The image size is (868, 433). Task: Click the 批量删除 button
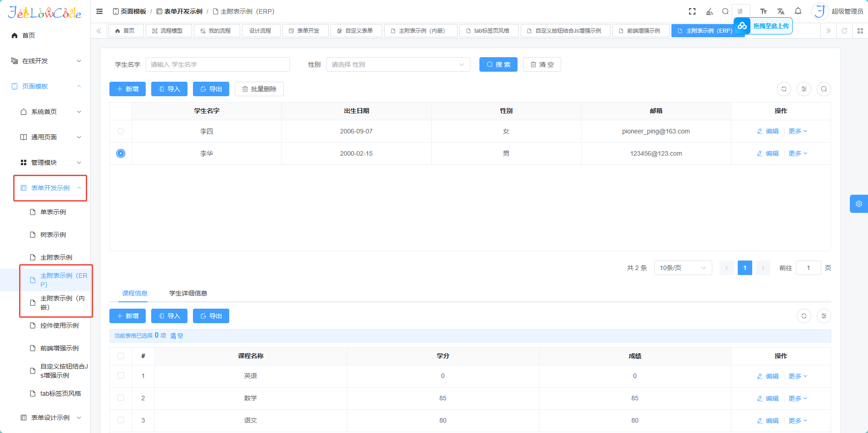click(259, 89)
